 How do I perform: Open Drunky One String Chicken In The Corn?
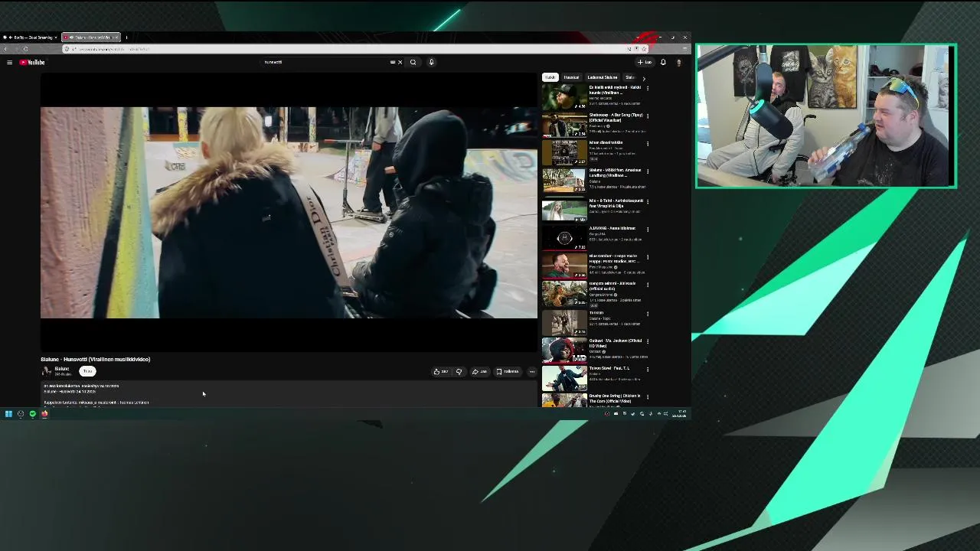pyautogui.click(x=564, y=401)
